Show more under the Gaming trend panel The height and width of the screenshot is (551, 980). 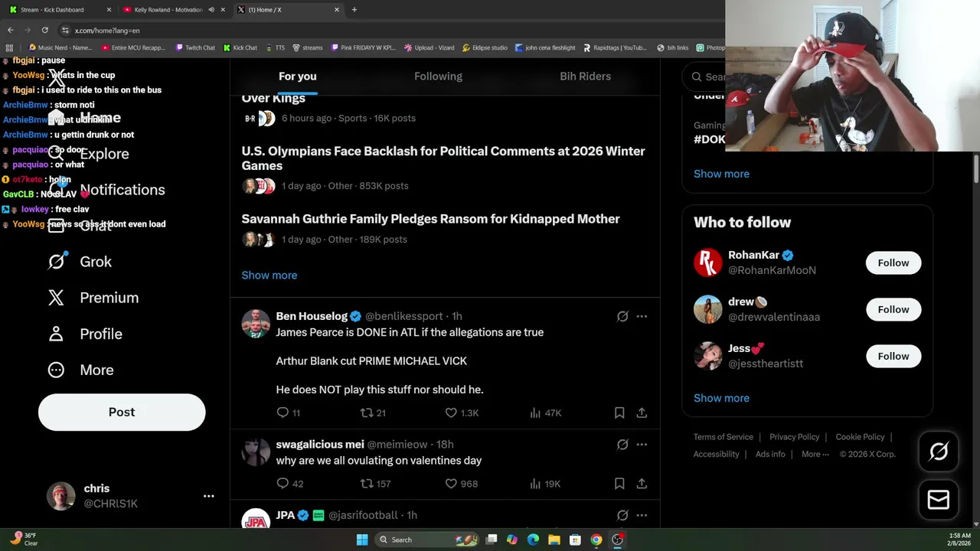click(x=721, y=174)
